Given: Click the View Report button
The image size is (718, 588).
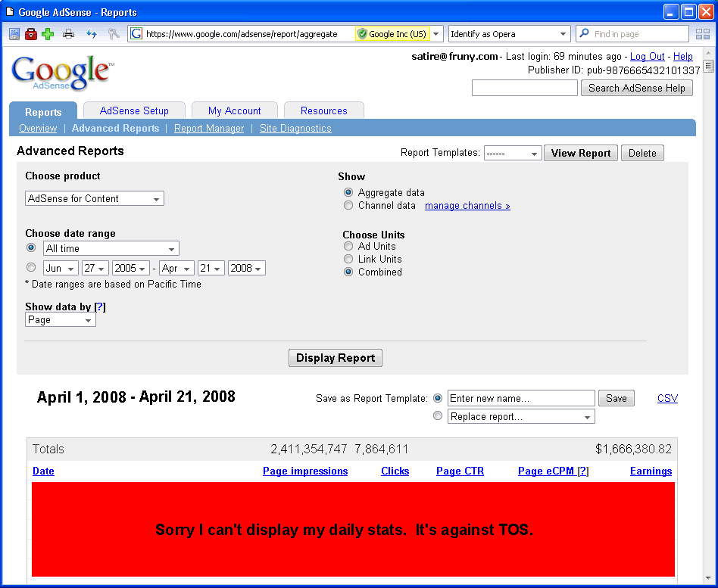Looking at the screenshot, I should tap(581, 154).
